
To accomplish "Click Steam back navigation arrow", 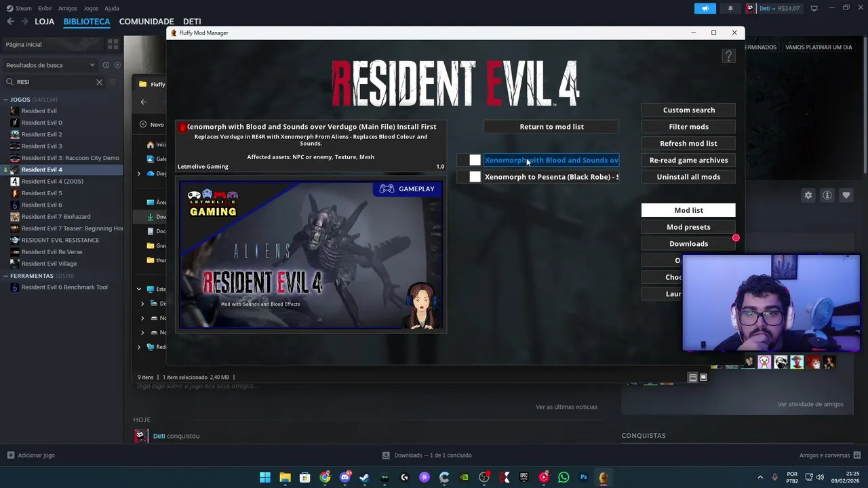I will 10,22.
